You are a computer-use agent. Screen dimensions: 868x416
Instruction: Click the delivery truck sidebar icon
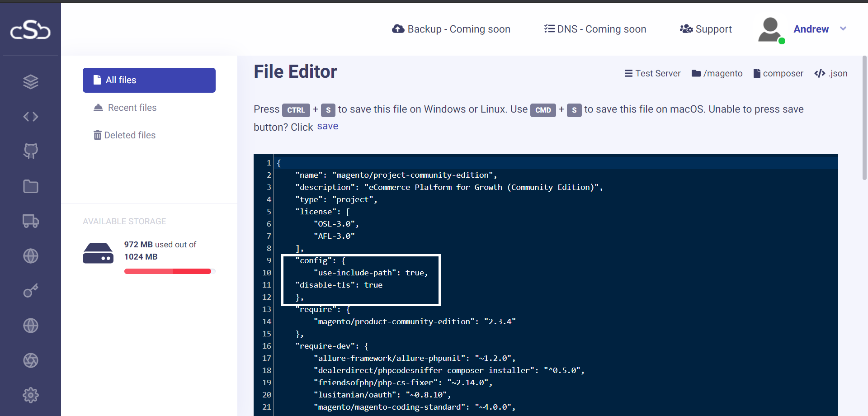coord(31,221)
